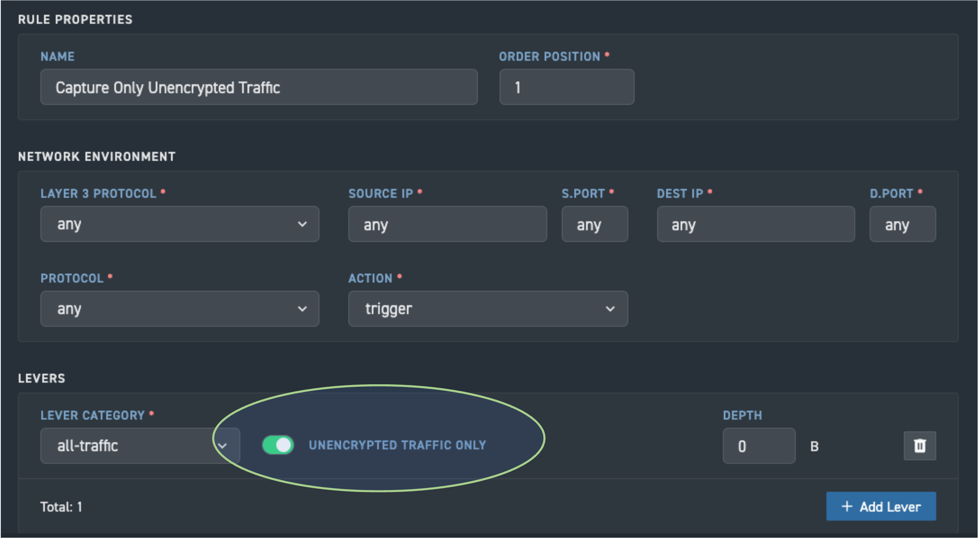Click the D.Port field showing any

coord(902,224)
